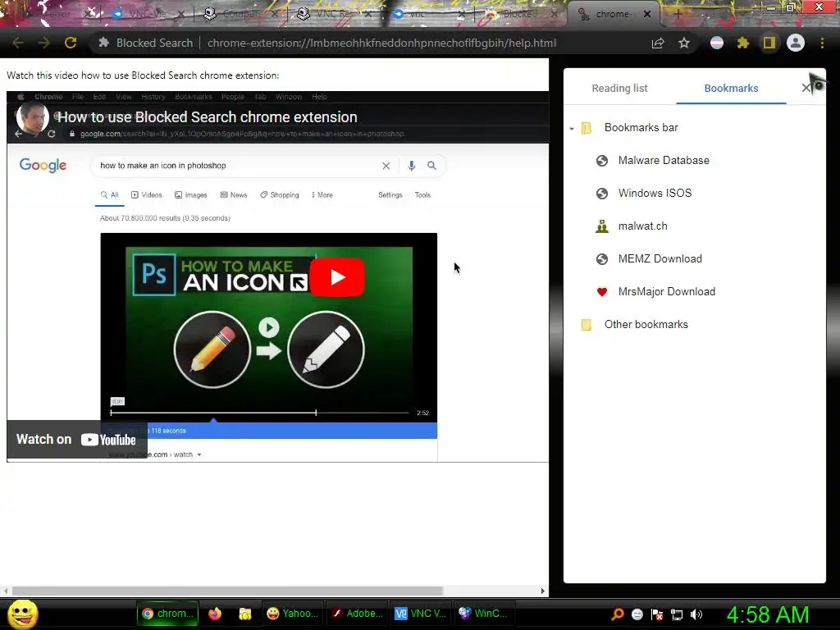Click the share page icon in the address bar
Screen dimensions: 840x630
[x=658, y=43]
